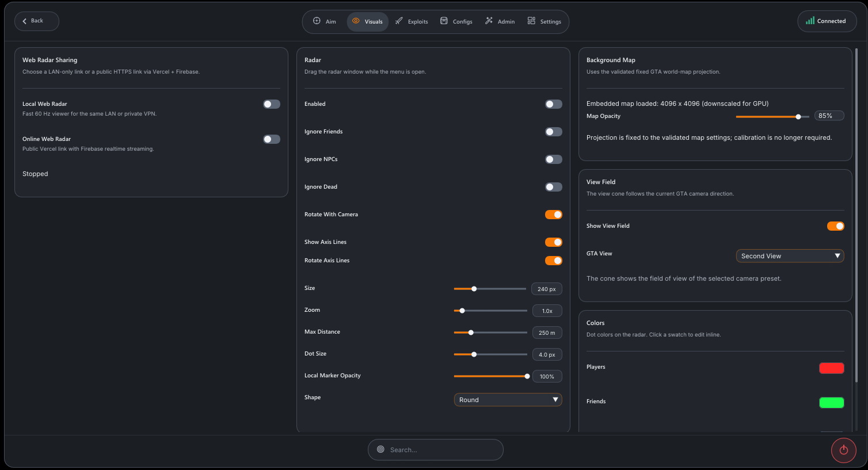The image size is (868, 470).
Task: Focus the Search field at the bottom
Action: (x=436, y=450)
